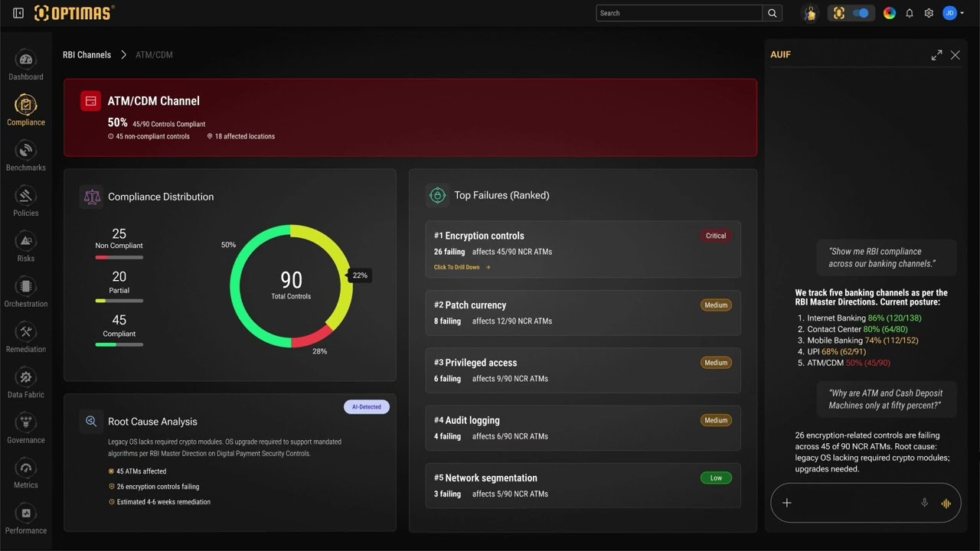Open Orchestration in the sidebar
The width and height of the screenshot is (980, 551).
point(26,292)
